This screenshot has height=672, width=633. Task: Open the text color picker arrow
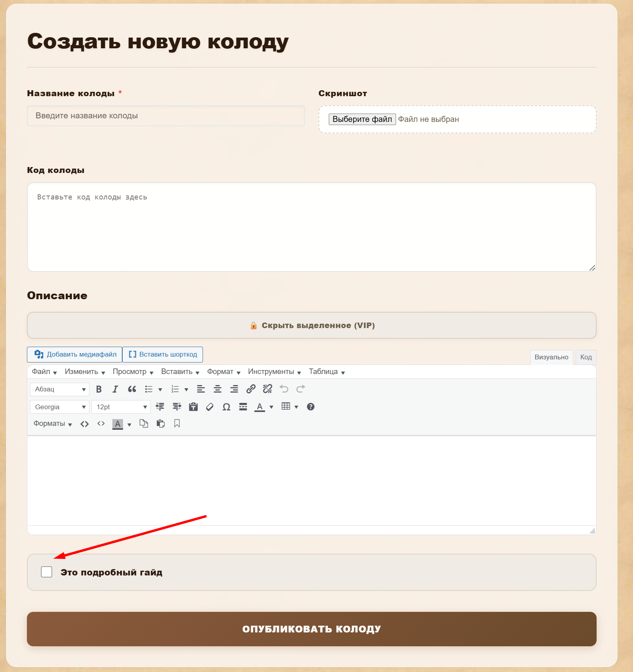tap(271, 407)
